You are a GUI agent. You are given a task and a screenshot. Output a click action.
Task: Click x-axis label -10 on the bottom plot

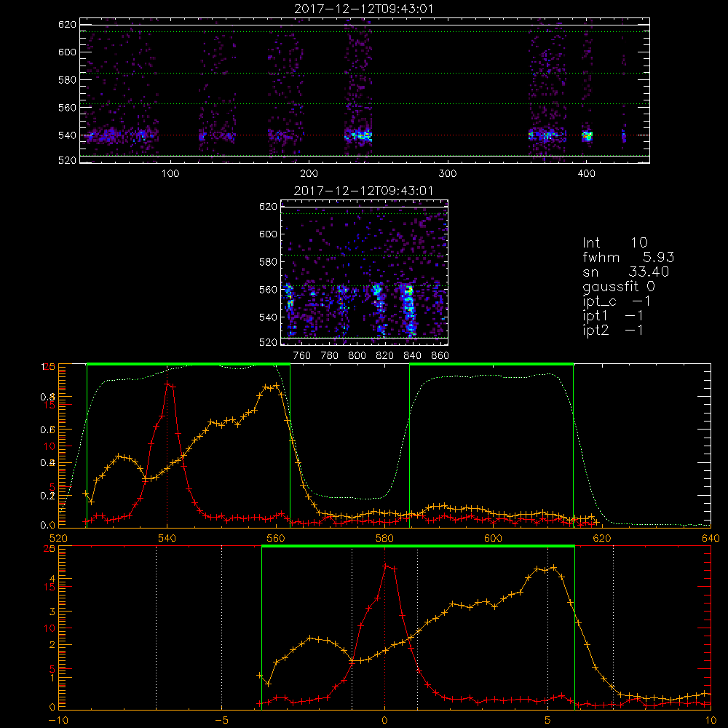(58, 721)
